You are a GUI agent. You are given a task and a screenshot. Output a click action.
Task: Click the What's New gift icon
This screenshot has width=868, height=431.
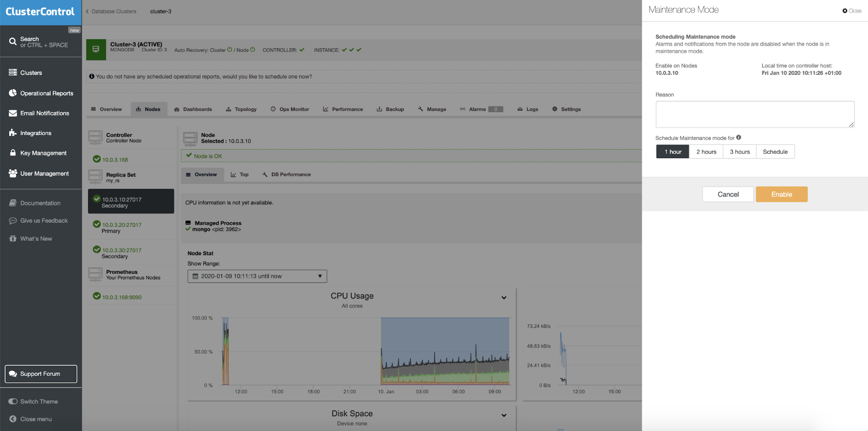click(13, 239)
